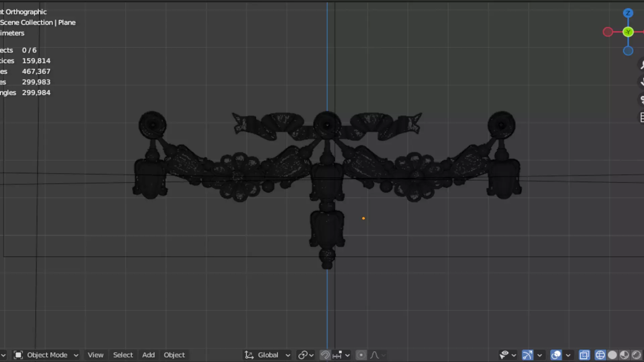Open the Add menu
The width and height of the screenshot is (644, 362).
tap(148, 355)
